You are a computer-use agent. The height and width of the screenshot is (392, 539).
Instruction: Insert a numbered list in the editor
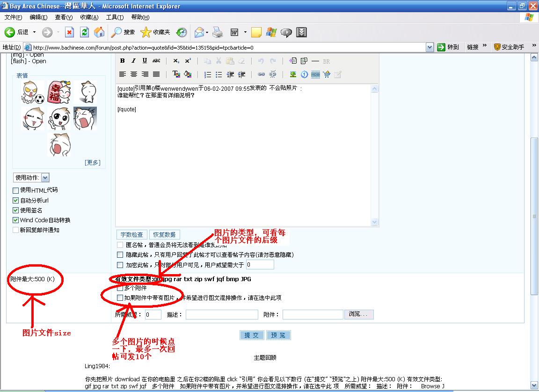(x=207, y=74)
